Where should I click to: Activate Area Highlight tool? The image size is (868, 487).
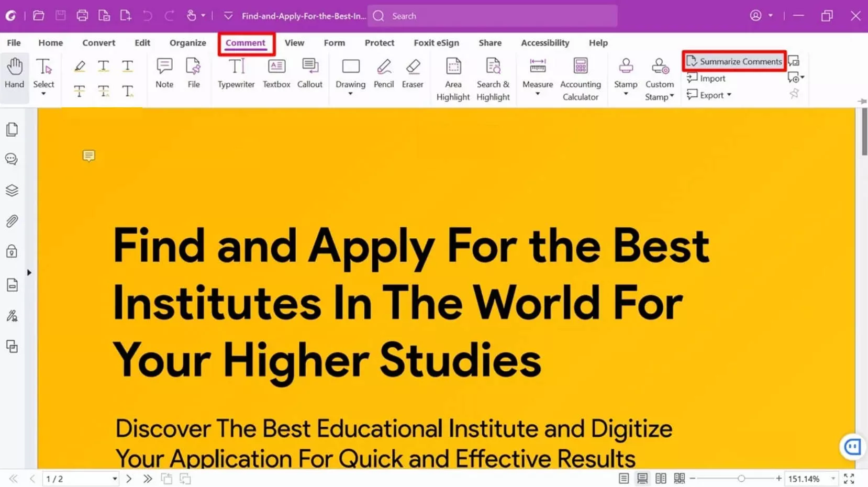453,80
